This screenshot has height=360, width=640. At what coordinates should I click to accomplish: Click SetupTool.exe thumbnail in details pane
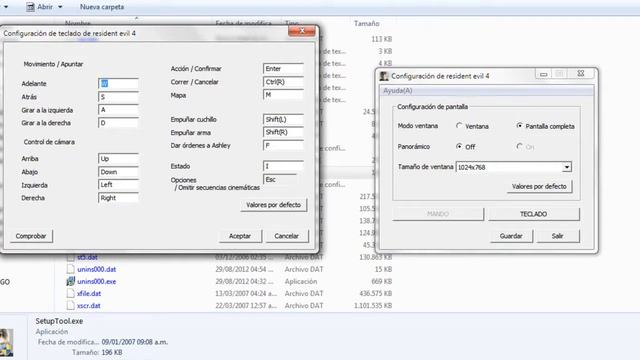pyautogui.click(x=6, y=342)
